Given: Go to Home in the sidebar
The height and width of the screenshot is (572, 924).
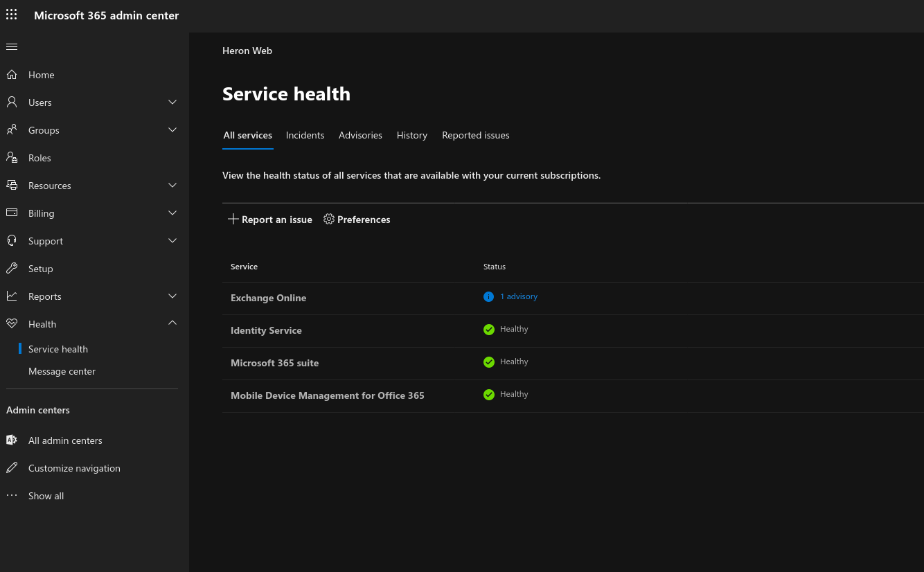Looking at the screenshot, I should pos(92,75).
